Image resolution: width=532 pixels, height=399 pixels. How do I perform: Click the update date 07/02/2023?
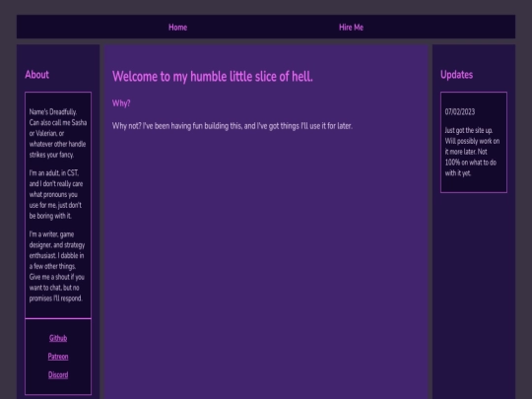click(460, 111)
